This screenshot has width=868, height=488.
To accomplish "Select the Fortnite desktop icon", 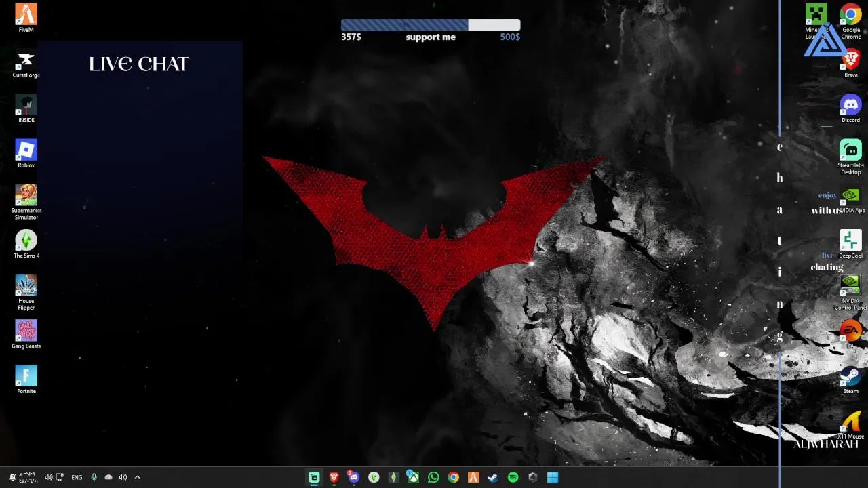I will (x=26, y=380).
